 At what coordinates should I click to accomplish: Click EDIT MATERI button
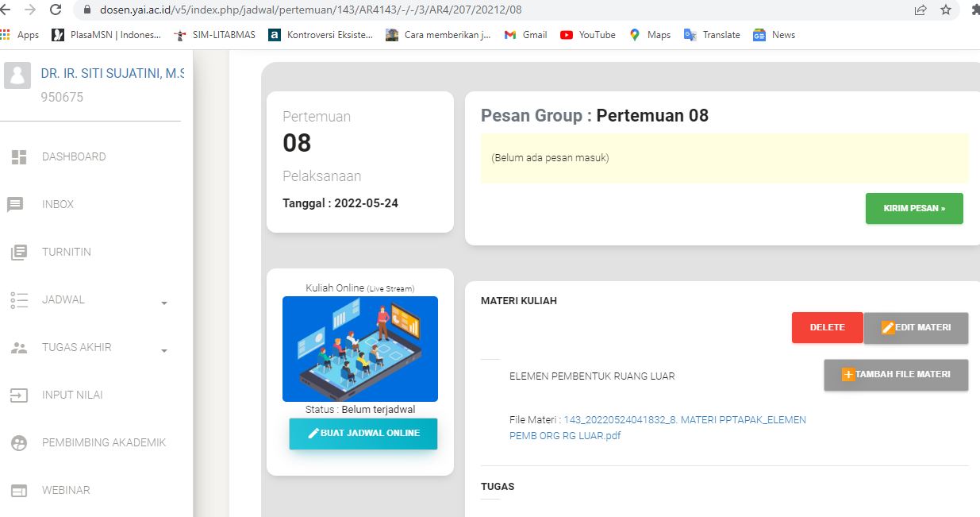pos(916,327)
